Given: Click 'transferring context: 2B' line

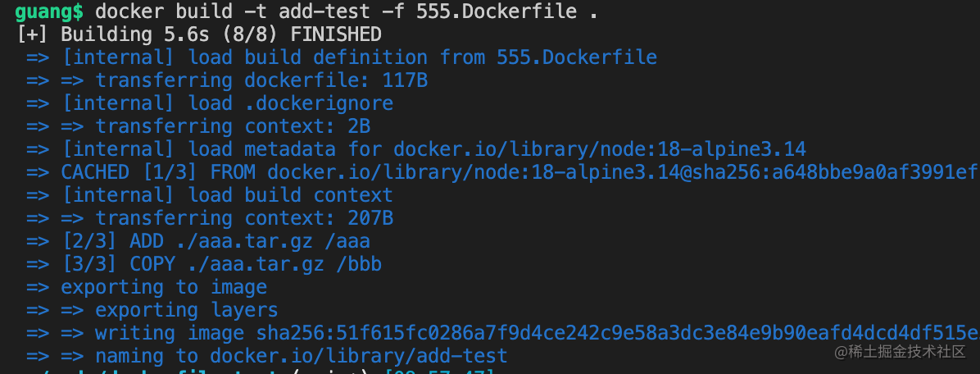Looking at the screenshot, I should tap(198, 126).
